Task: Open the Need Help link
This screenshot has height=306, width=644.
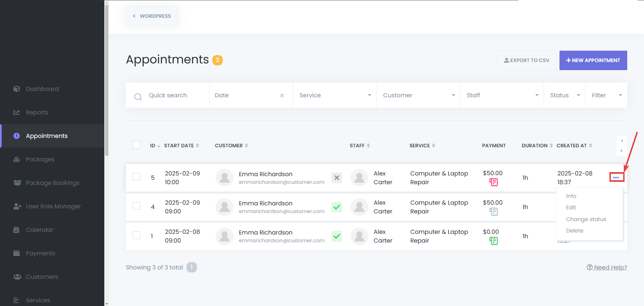Action: coord(607,267)
